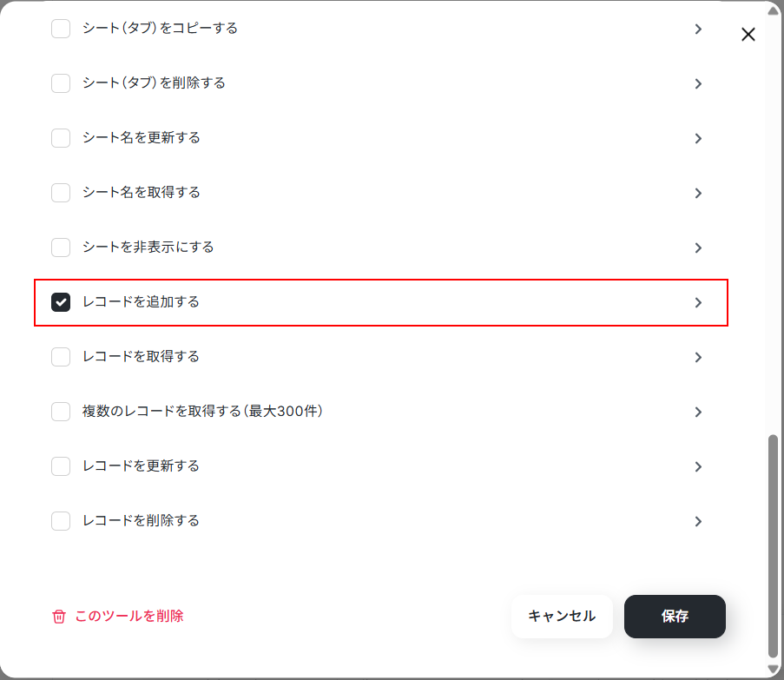Viewport: 784px width, 680px height.
Task: Enable the シート名を更新する checkbox
Action: [61, 138]
